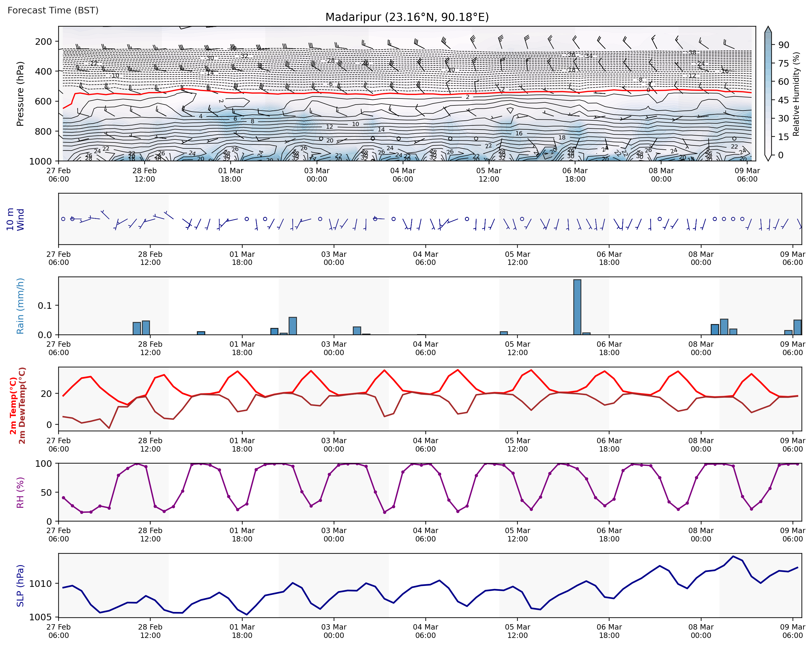Viewport: 812px width, 646px height.
Task: Click the colorbar top arrow tip
Action: [768, 27]
